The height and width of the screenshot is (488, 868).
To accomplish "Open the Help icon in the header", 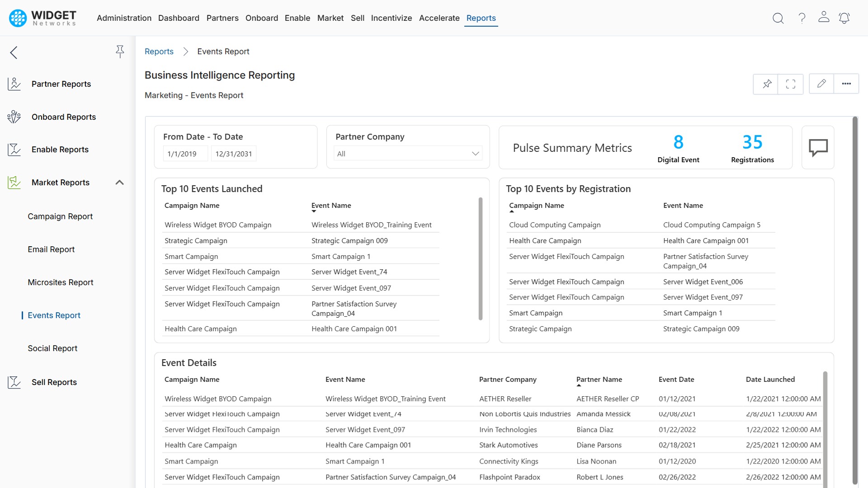I will tap(802, 18).
